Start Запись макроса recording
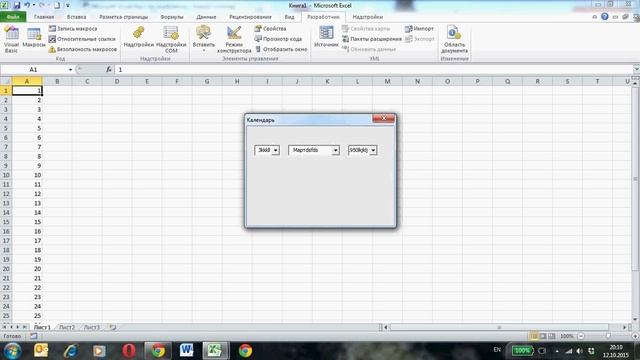The width and height of the screenshot is (640, 360). coord(73,29)
